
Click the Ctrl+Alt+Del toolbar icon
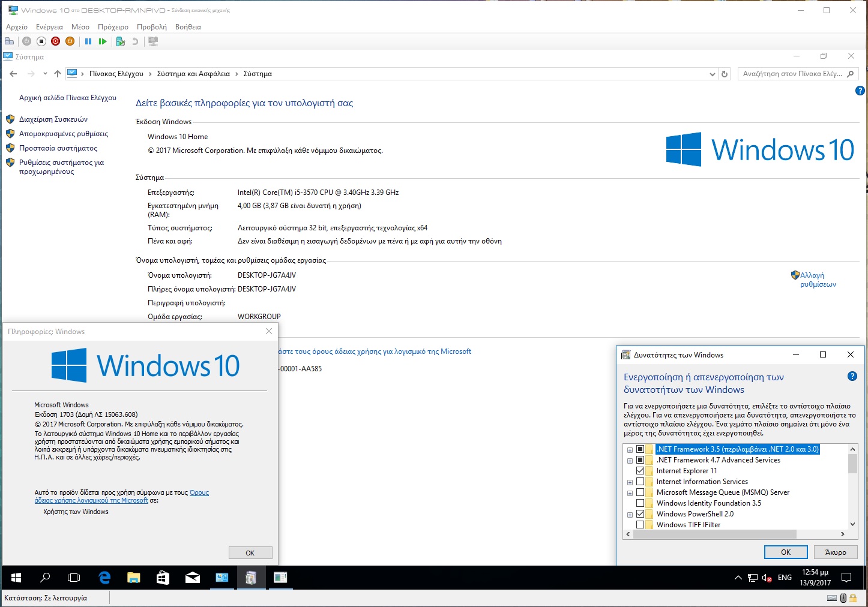[x=9, y=41]
